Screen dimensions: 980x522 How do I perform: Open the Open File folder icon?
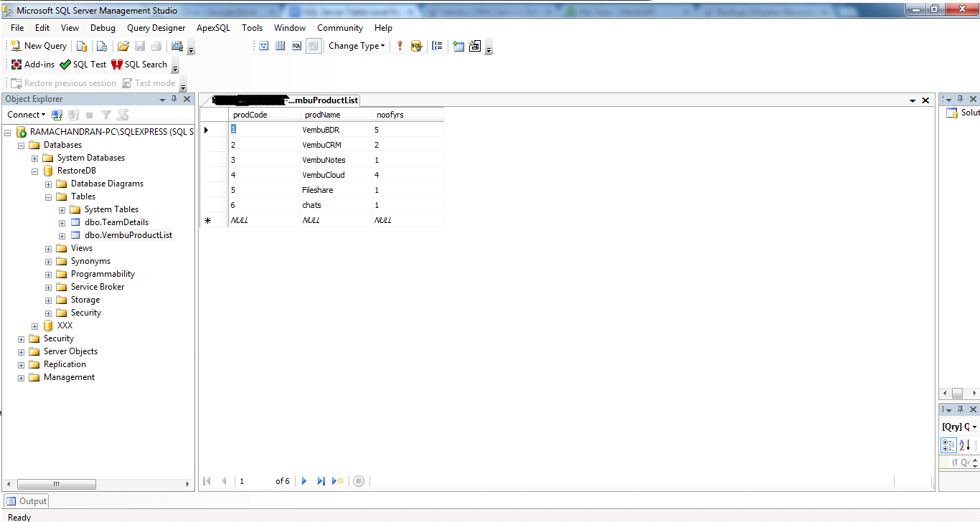(123, 46)
